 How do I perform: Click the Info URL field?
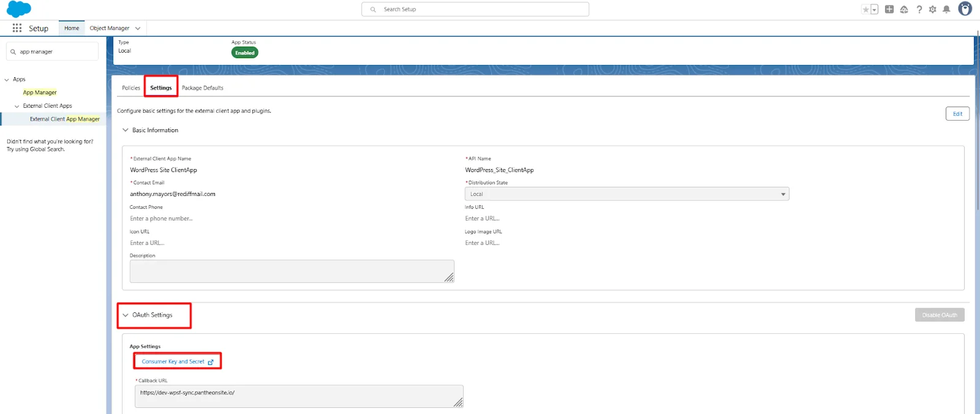pos(627,219)
